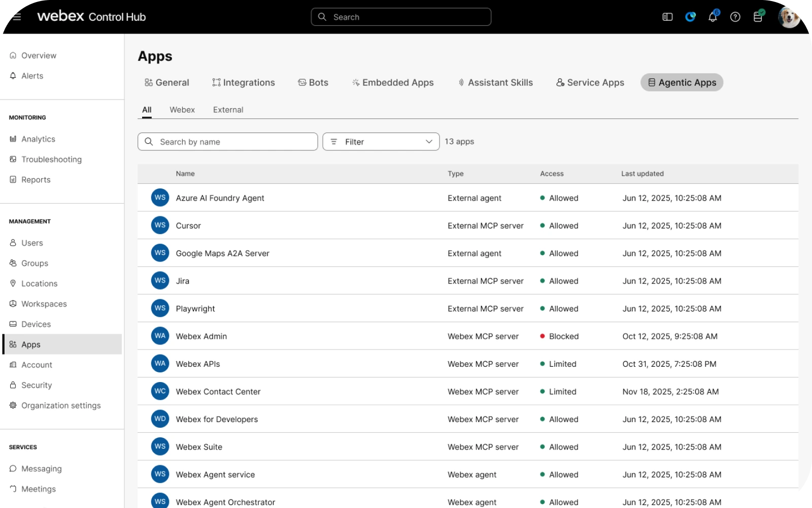
Task: Open the Jira app row
Action: [467, 280]
